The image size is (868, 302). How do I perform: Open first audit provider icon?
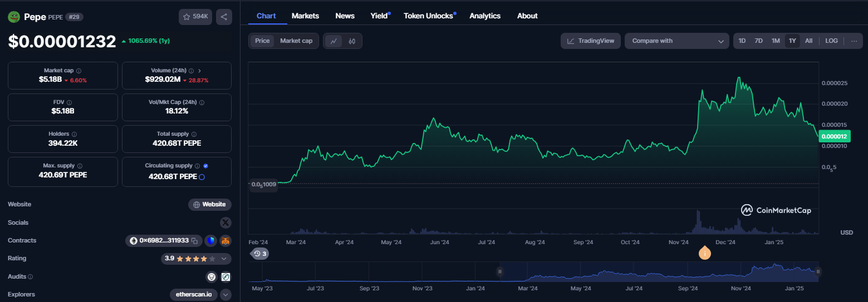212,276
